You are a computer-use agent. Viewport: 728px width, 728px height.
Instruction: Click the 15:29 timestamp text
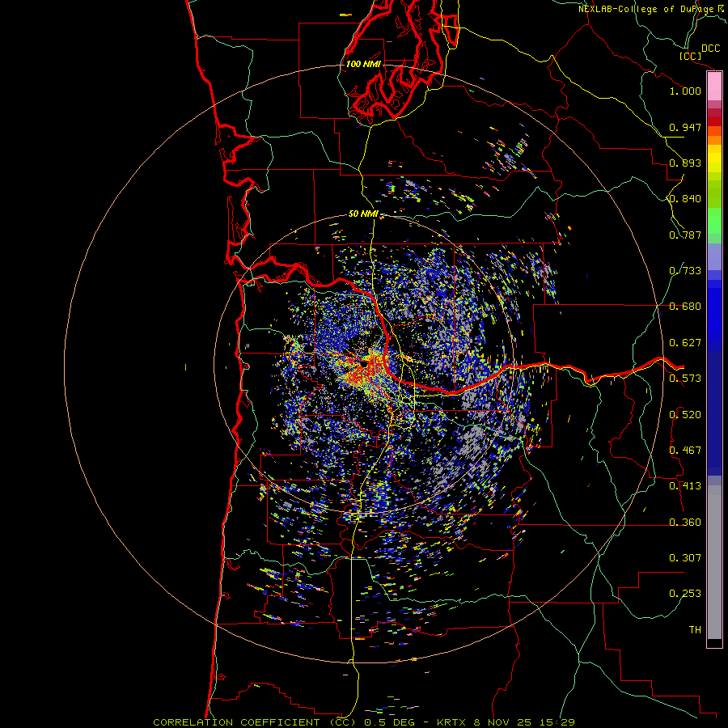[x=557, y=722]
